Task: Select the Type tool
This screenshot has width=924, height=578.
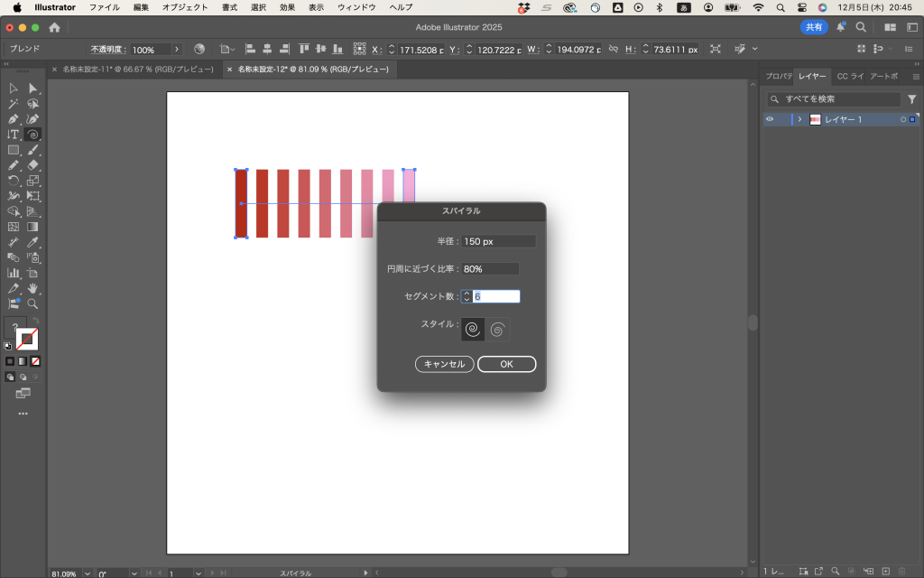Action: point(14,135)
